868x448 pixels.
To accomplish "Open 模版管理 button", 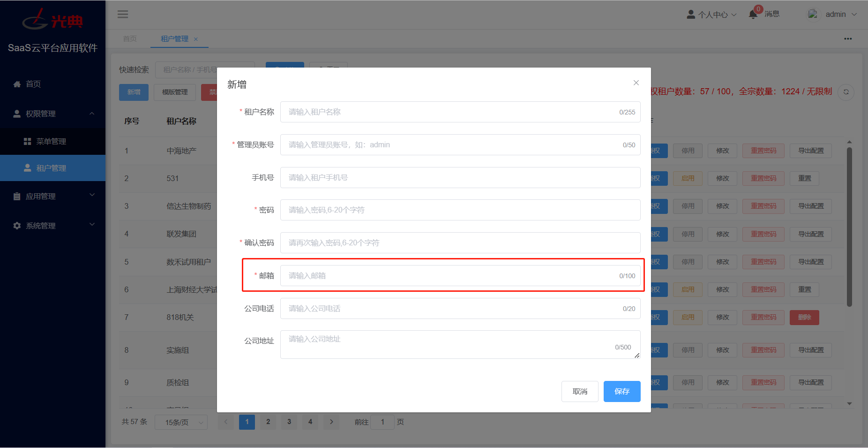I will 175,92.
